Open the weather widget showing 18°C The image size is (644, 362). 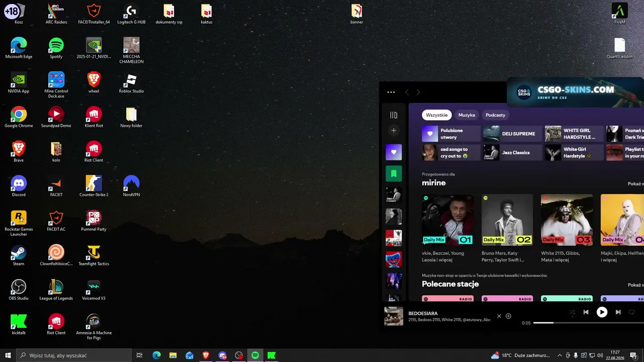(x=520, y=355)
